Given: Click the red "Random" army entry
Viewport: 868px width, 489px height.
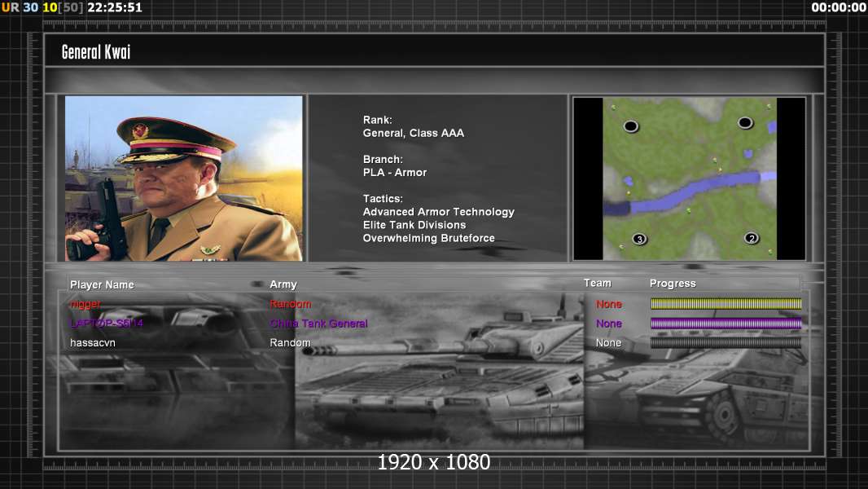Looking at the screenshot, I should click(x=291, y=304).
